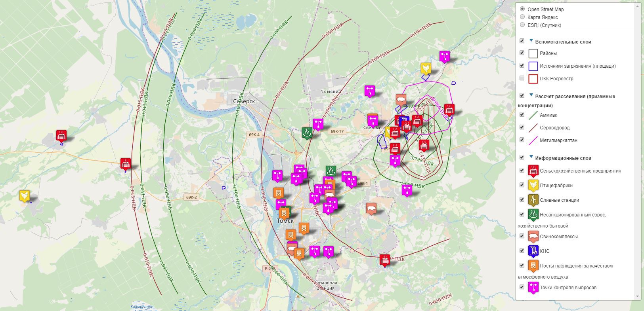Click the magenta Метилмеркаптан line swatch
This screenshot has width=644, height=311.
coord(533,140)
